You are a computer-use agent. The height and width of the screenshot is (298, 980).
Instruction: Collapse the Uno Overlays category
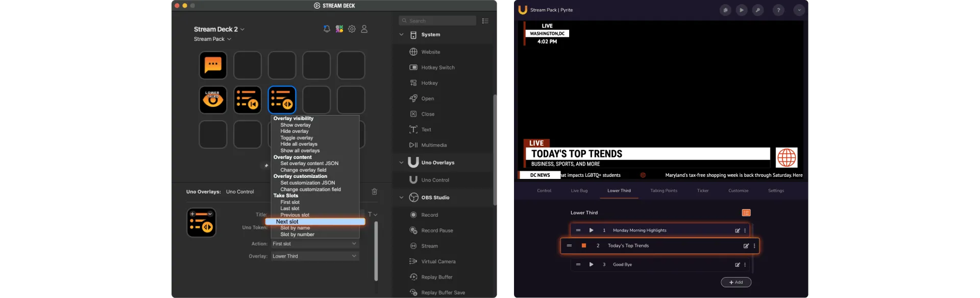(401, 163)
